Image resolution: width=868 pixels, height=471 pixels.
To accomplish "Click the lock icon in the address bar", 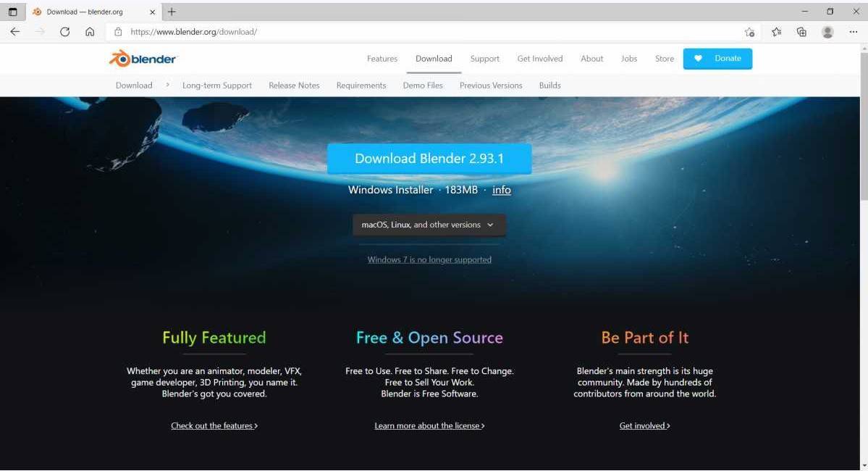I will click(118, 32).
